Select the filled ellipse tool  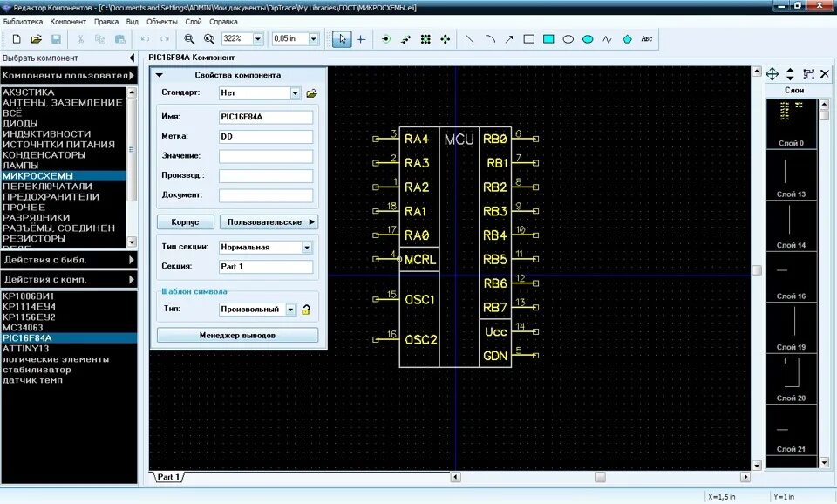588,39
